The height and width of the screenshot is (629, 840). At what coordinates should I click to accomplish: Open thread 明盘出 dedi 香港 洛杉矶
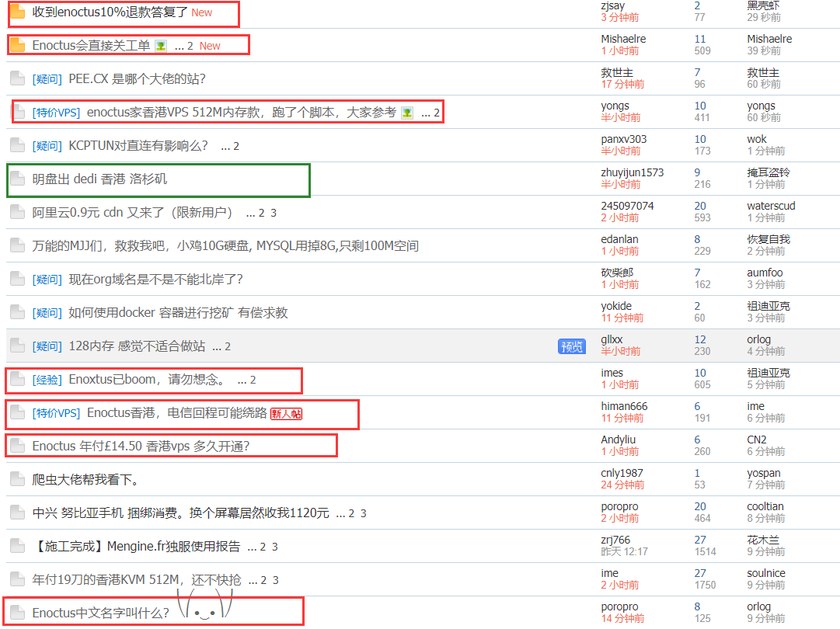99,179
